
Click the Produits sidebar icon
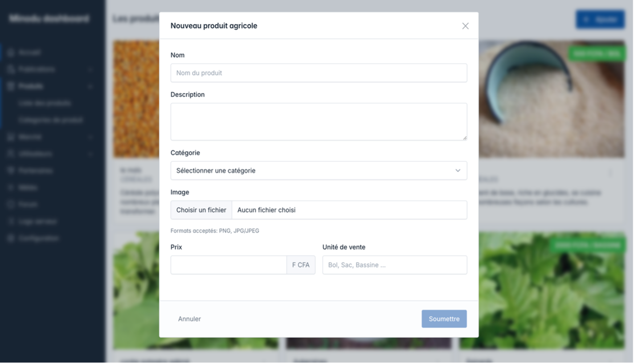tap(11, 86)
